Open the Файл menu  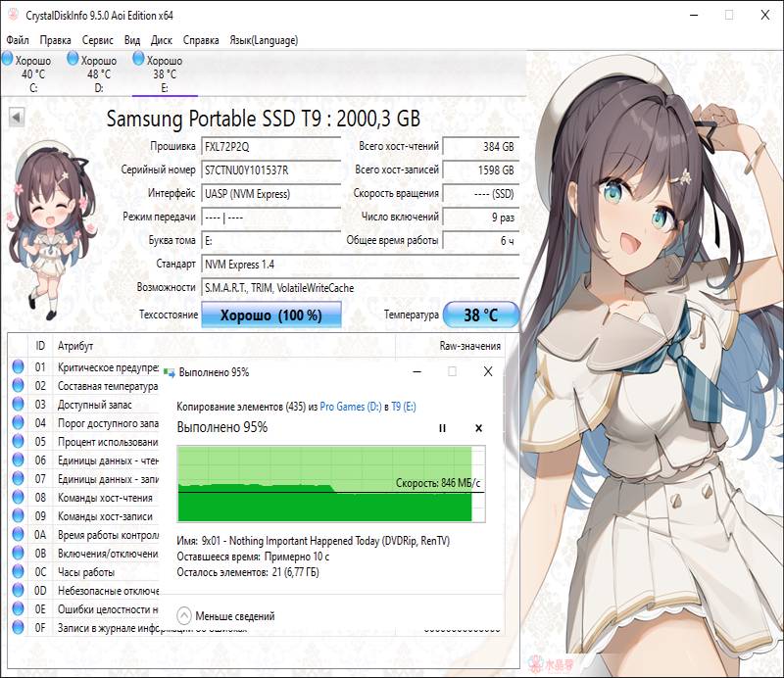[x=18, y=40]
